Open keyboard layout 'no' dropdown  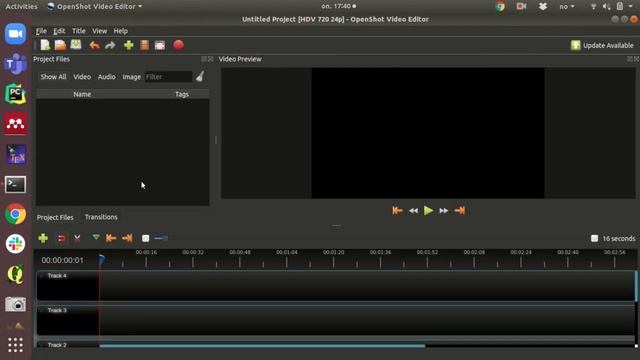pos(567,7)
